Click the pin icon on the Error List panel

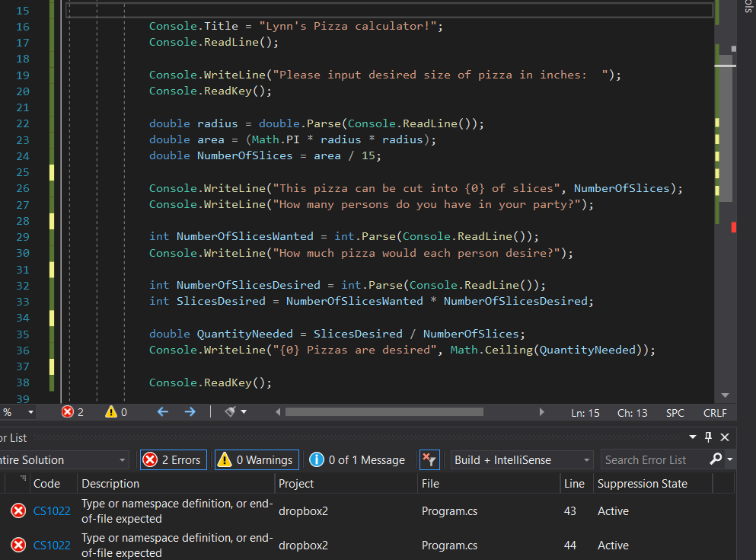pyautogui.click(x=707, y=437)
